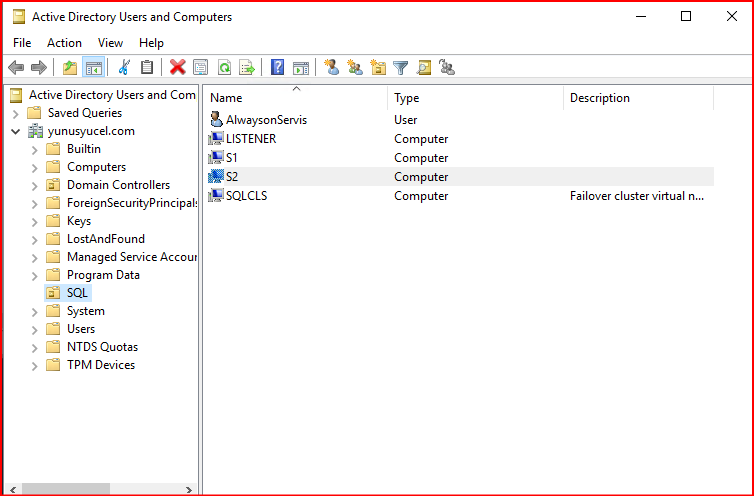
Task: Click the Refresh toolbar icon
Action: tap(224, 67)
